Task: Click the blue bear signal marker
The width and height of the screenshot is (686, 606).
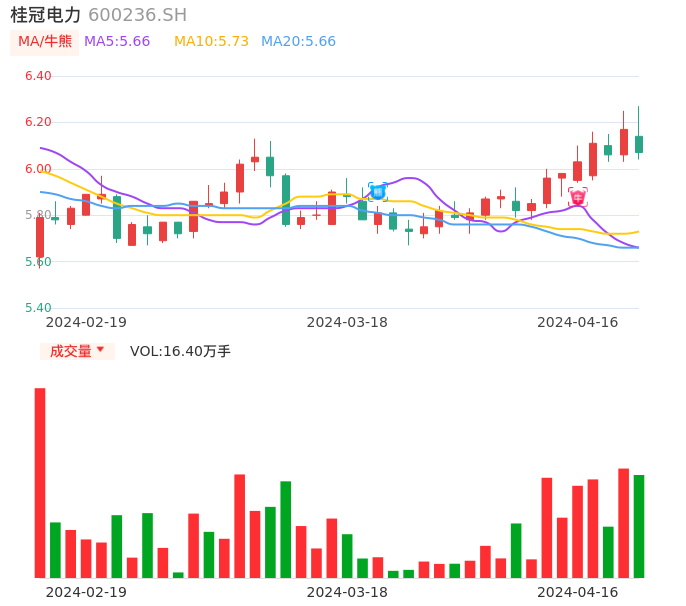Action: coord(378,192)
